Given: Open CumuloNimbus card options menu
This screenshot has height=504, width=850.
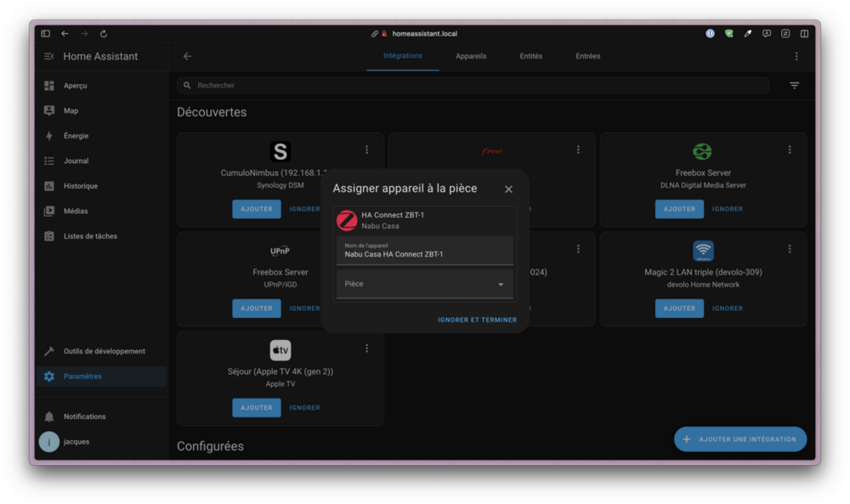Looking at the screenshot, I should tap(367, 150).
